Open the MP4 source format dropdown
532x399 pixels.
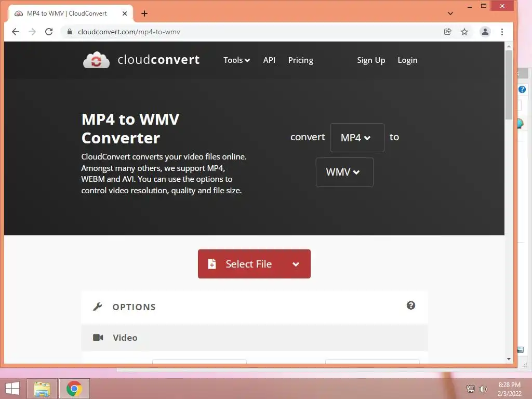357,137
